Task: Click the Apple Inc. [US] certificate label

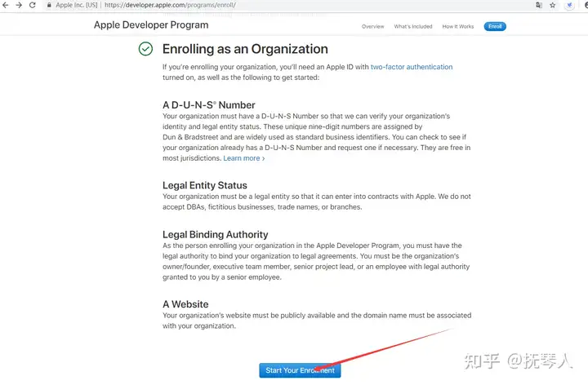Action: click(x=77, y=5)
